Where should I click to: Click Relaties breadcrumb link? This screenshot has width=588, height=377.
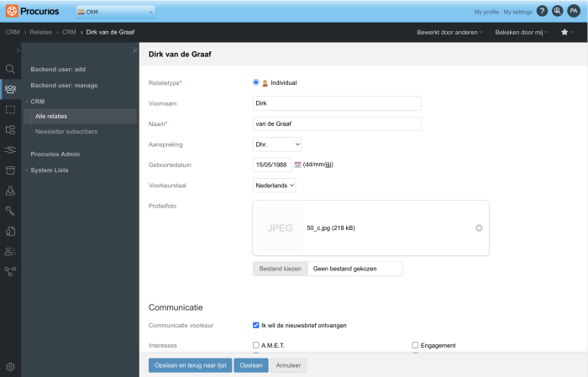pyautogui.click(x=41, y=32)
